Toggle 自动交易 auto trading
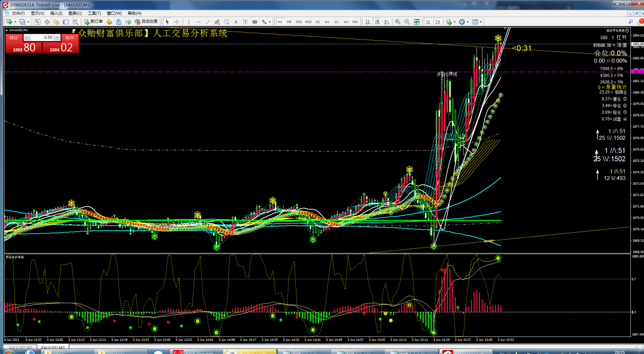The width and height of the screenshot is (644, 354). point(145,22)
